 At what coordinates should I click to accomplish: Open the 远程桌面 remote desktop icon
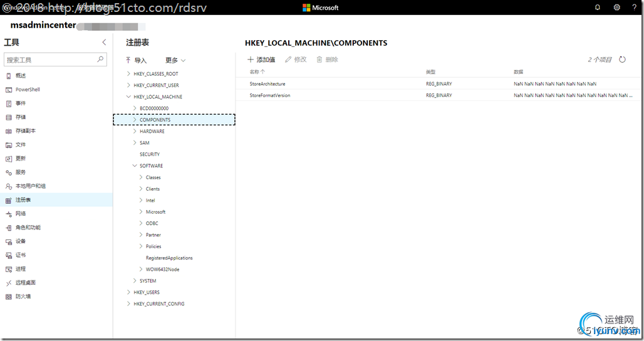(9, 283)
